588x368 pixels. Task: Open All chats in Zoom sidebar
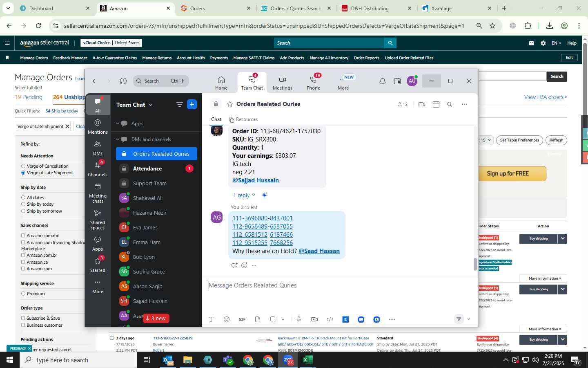pos(98,105)
